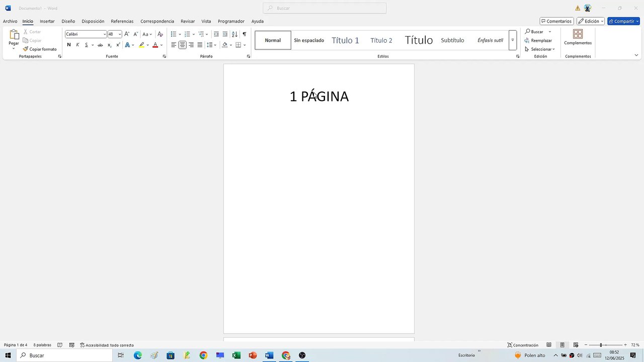The image size is (644, 362).
Task: Open Buscar find in Edición group
Action: (534, 32)
